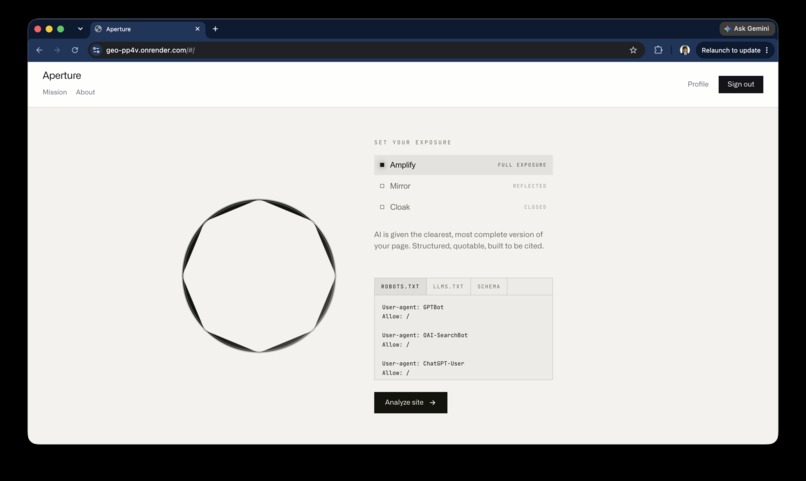Image resolution: width=806 pixels, height=481 pixels.
Task: Switch to the SCHEMA tab
Action: [x=488, y=286]
